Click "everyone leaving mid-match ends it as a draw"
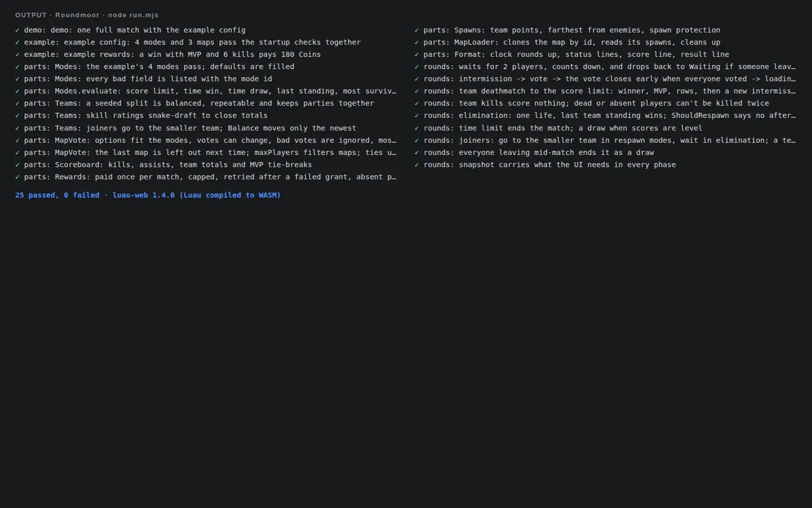Viewport: 812px width, 508px height. [556, 153]
